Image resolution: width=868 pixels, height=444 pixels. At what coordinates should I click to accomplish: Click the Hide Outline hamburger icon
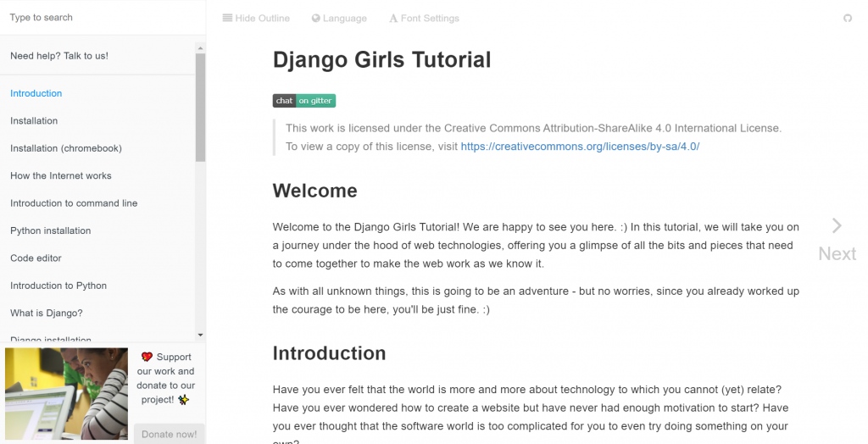point(227,18)
